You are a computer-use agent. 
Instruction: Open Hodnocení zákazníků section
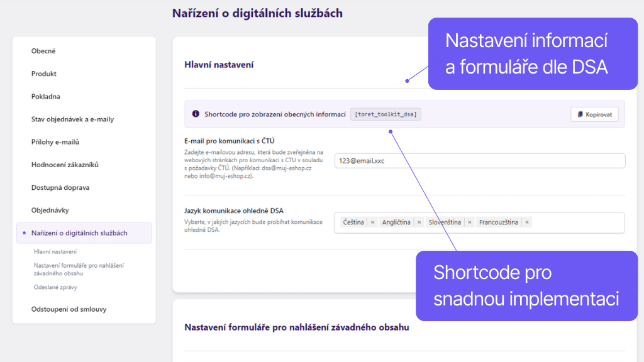65,165
